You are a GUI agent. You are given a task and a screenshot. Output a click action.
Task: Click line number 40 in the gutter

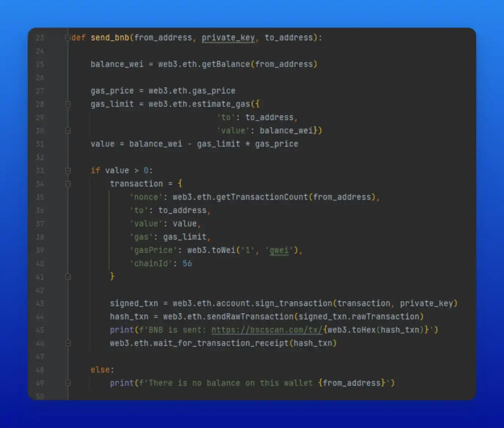click(x=40, y=264)
